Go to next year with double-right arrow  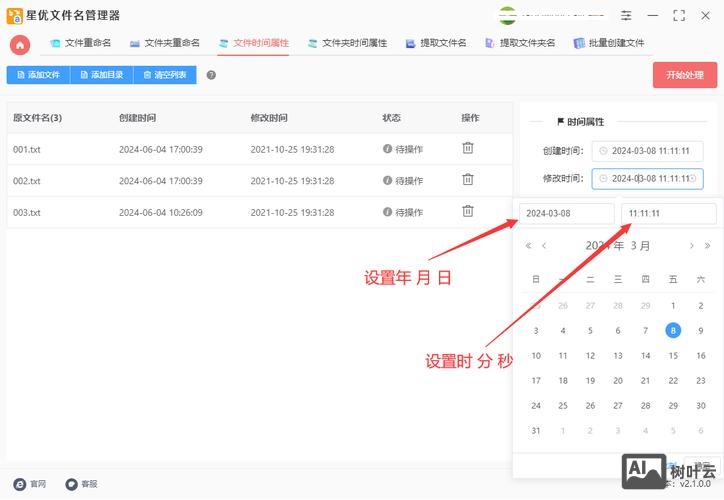click(707, 246)
